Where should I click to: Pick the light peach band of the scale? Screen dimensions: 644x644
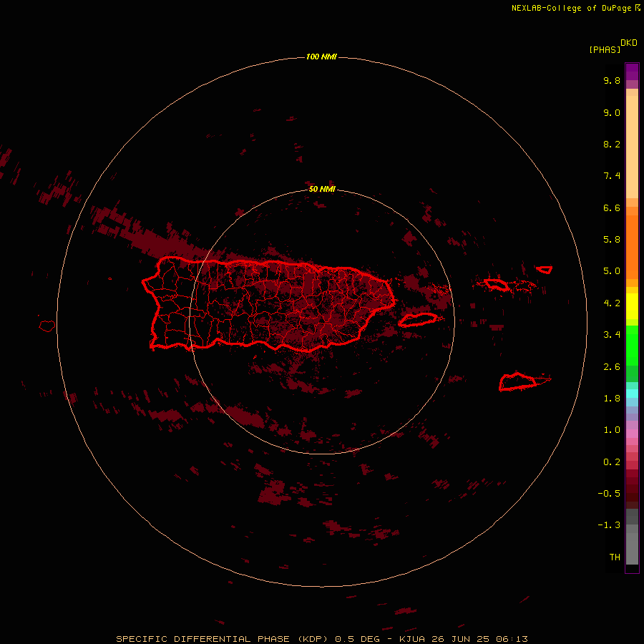pyautogui.click(x=632, y=147)
